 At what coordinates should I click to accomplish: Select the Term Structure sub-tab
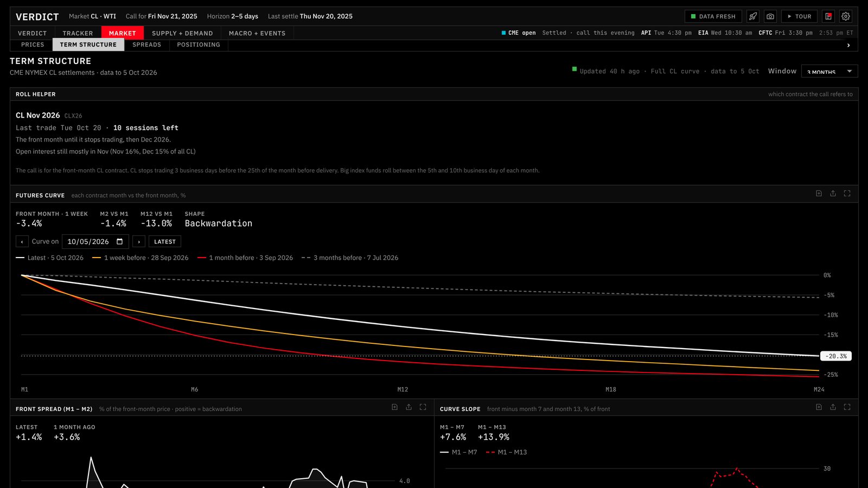(88, 44)
